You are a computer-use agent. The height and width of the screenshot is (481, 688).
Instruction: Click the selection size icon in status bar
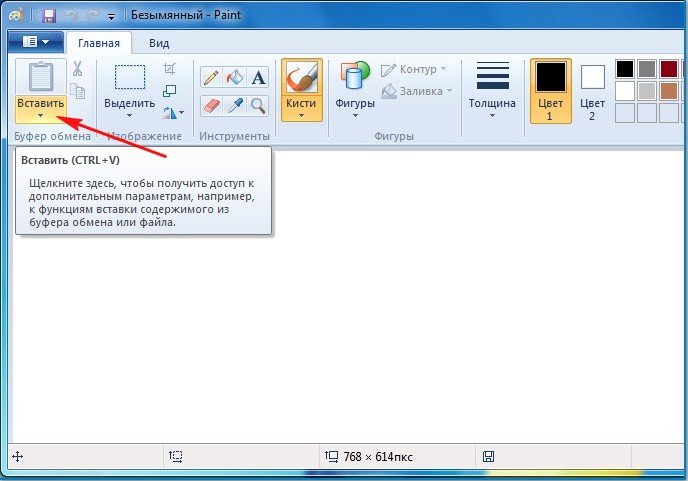tap(176, 456)
